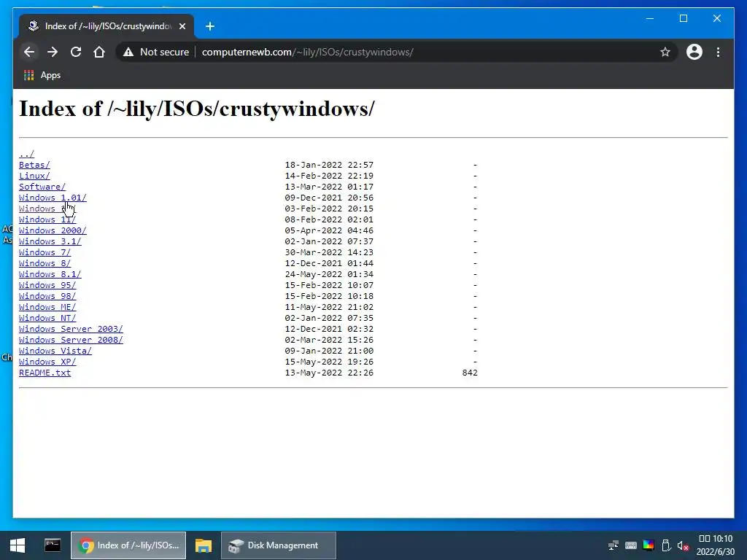Open the Windows 98/ folder link

coord(47,296)
